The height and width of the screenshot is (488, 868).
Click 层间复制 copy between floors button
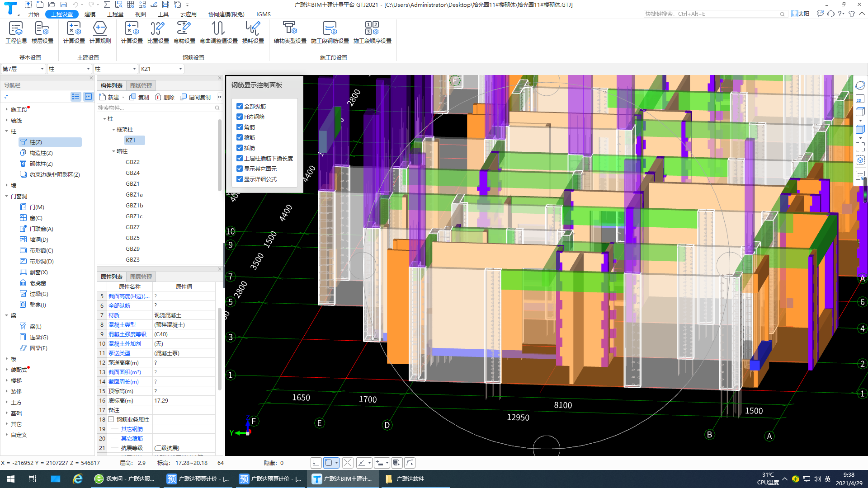coord(195,97)
